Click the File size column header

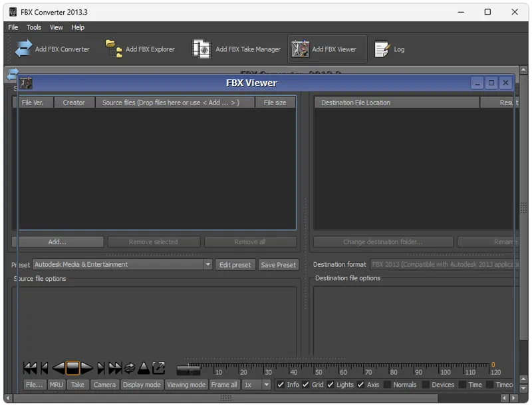point(275,102)
